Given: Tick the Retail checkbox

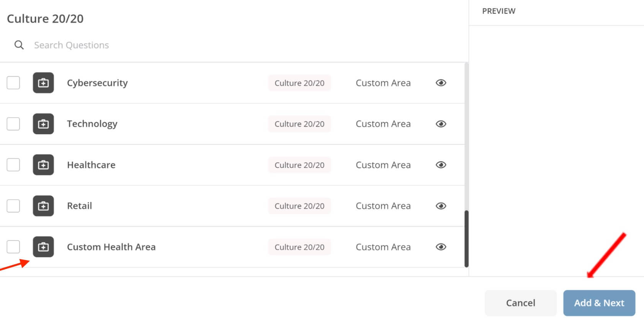Looking at the screenshot, I should tap(13, 206).
